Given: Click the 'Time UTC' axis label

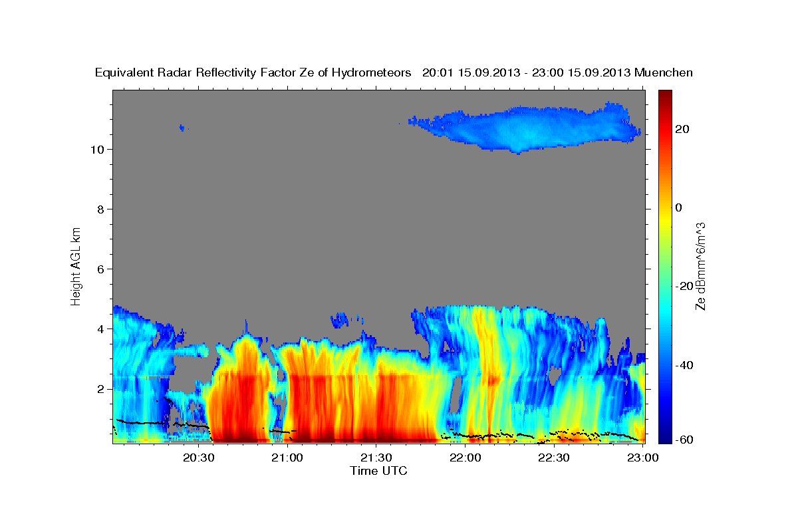Looking at the screenshot, I should tap(378, 471).
